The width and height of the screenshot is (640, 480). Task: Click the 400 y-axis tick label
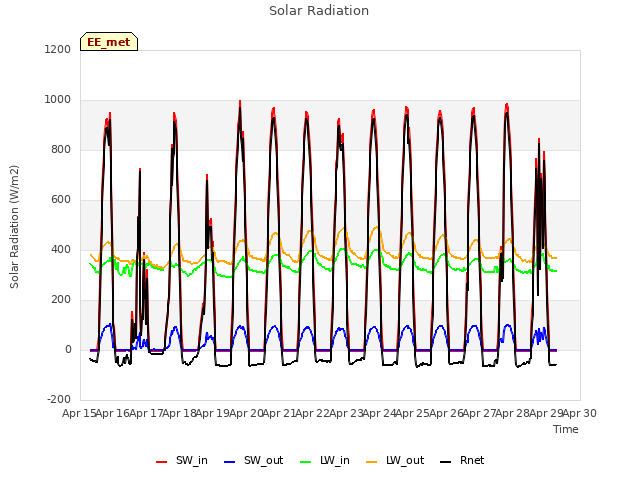coord(61,249)
